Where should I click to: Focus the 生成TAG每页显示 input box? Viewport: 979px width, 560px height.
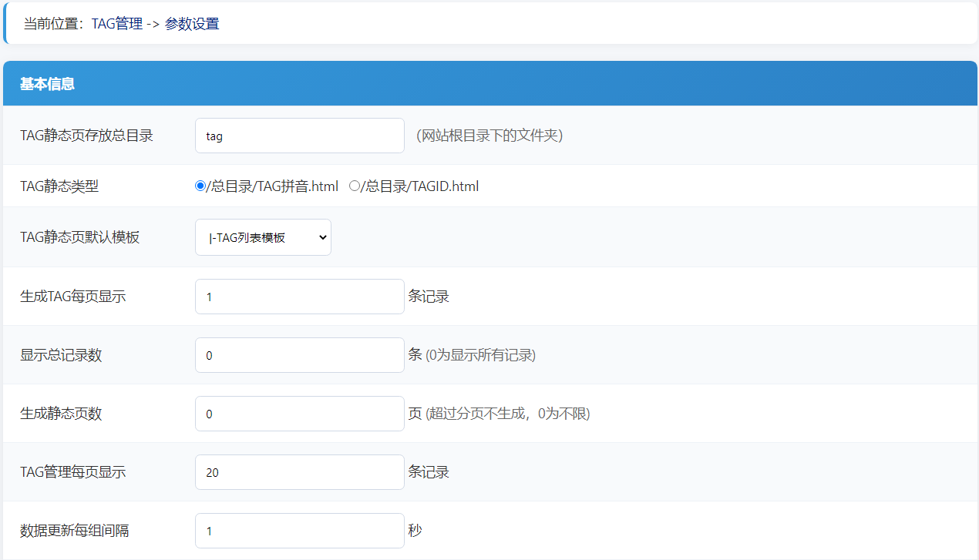click(299, 296)
